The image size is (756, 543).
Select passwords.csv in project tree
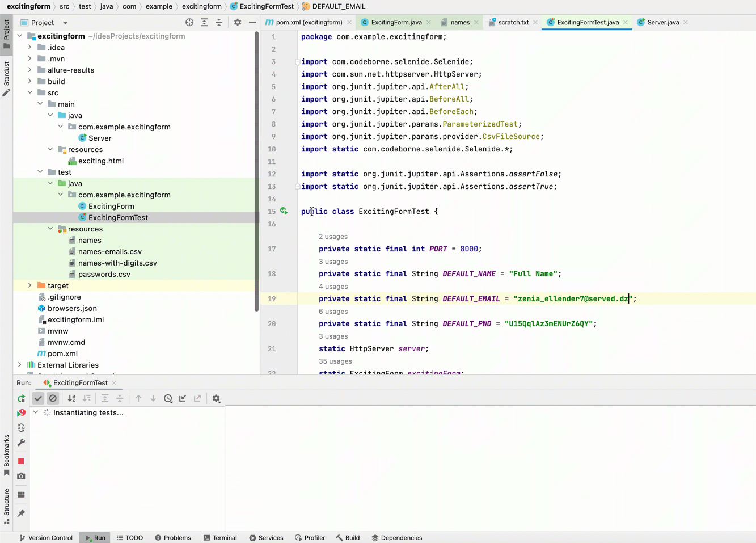point(104,274)
